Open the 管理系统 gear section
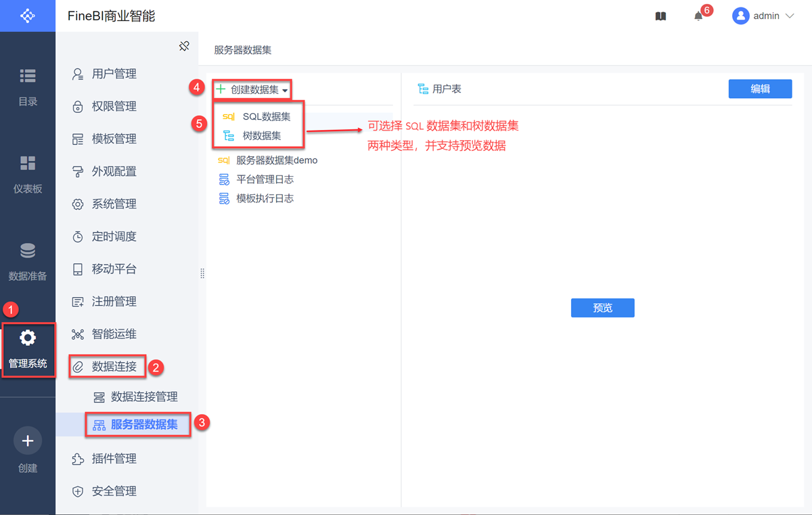Viewport: 812px width, 515px height. 28,349
